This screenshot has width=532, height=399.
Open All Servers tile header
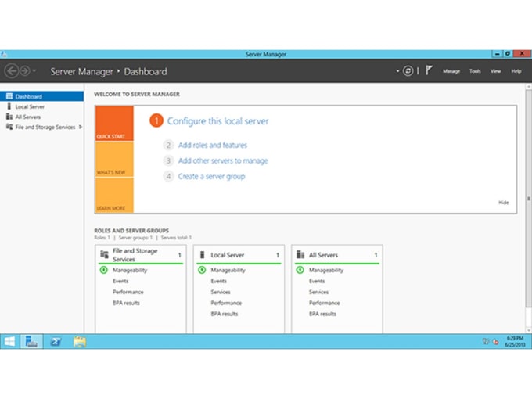pos(336,255)
